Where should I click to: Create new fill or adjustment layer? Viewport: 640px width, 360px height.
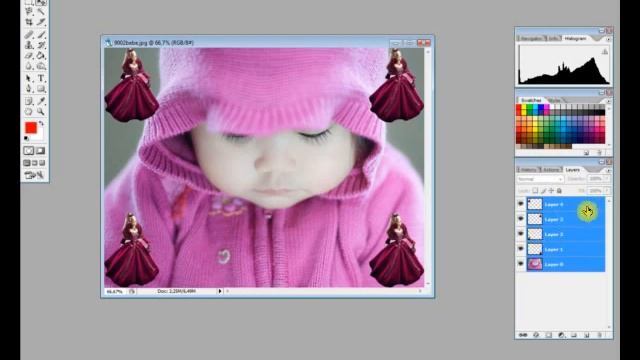point(561,335)
